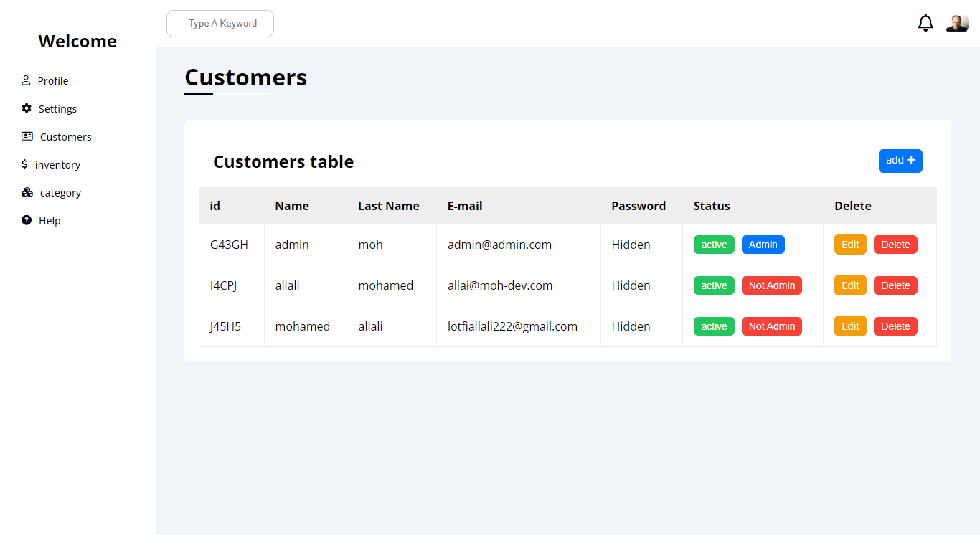Screen dimensions: 980x535
Task: Click Not Admin badge for allai@moh-dev.com
Action: coord(772,285)
